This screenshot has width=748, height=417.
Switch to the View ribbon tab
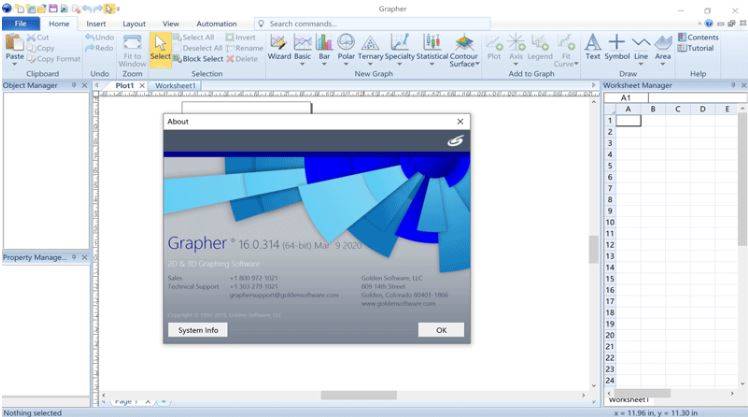(170, 23)
